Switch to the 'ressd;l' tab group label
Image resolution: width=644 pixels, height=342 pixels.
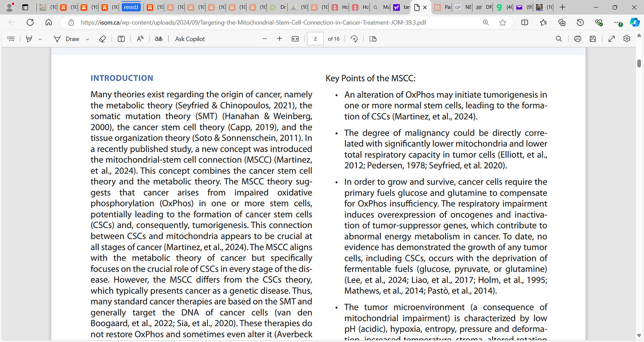click(131, 7)
